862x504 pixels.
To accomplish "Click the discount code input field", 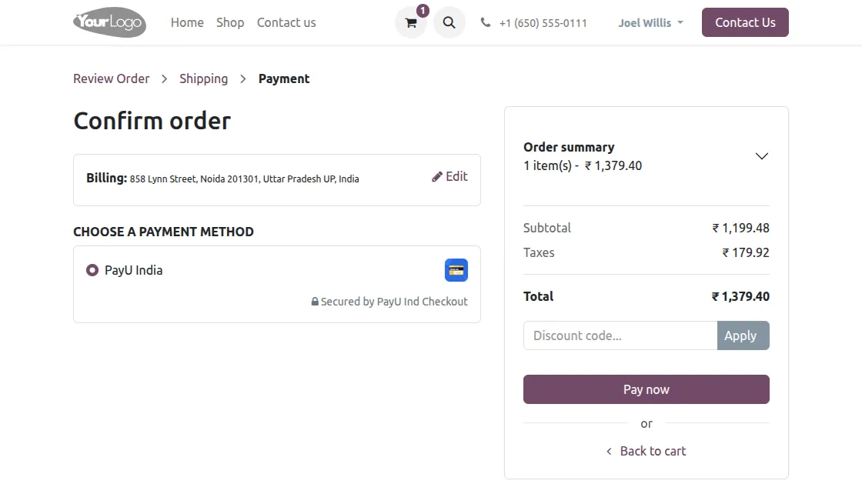I will pos(616,335).
